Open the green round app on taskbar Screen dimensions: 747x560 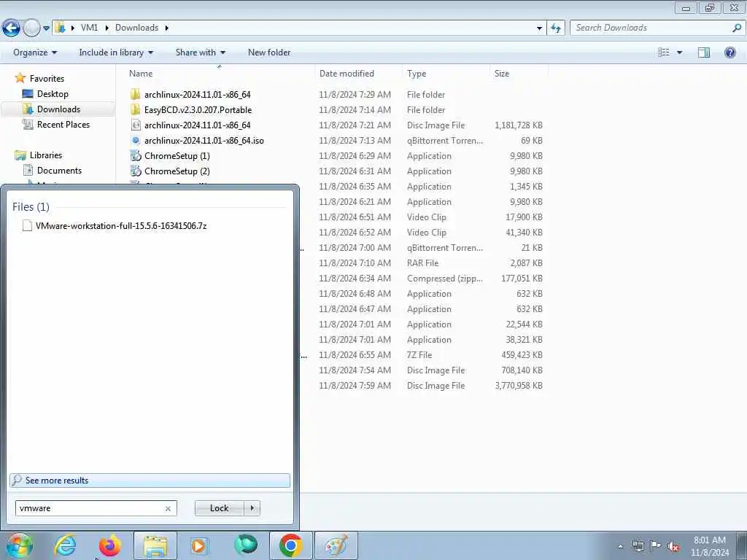[246, 545]
